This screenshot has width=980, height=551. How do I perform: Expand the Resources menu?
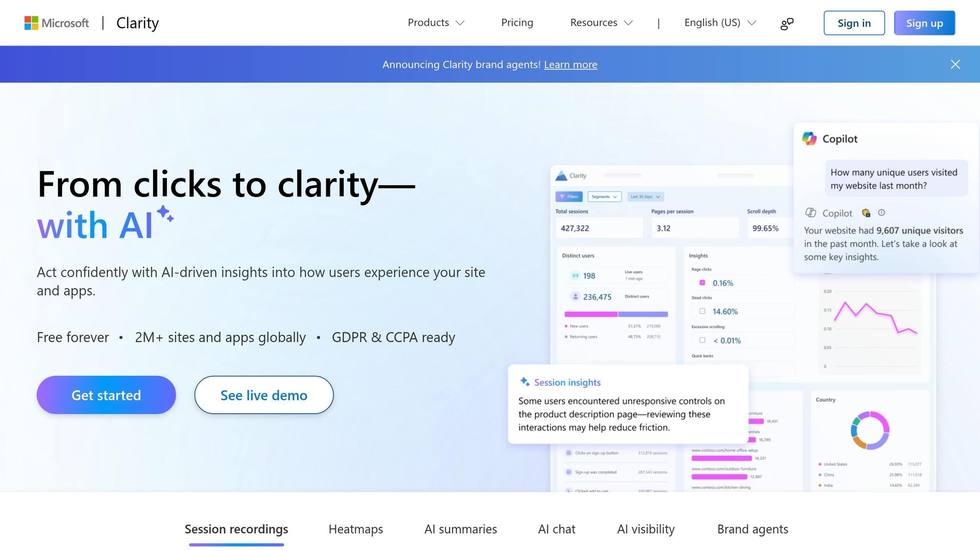[601, 22]
